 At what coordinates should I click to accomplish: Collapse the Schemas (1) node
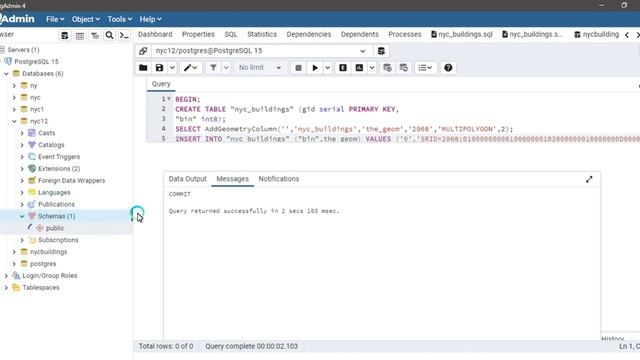[x=22, y=216]
